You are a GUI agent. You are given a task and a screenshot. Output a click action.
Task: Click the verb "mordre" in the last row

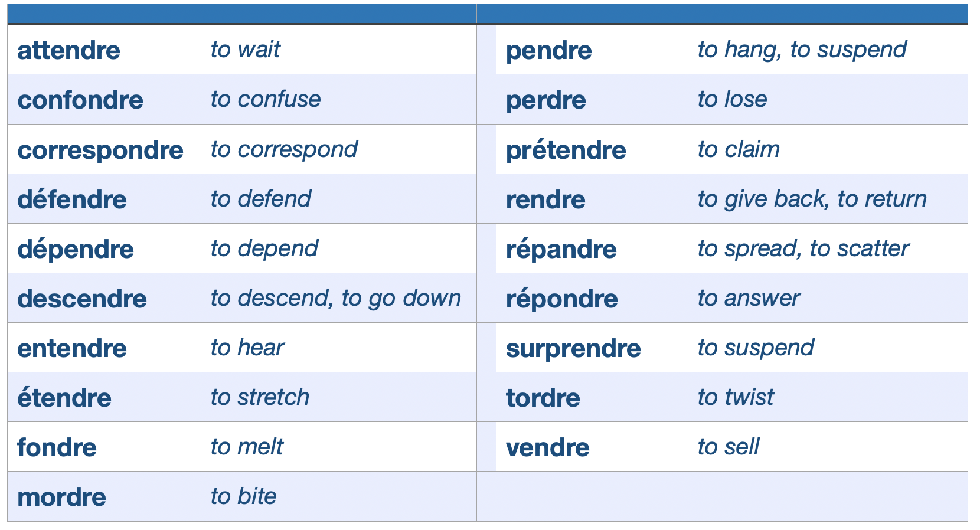pos(62,497)
